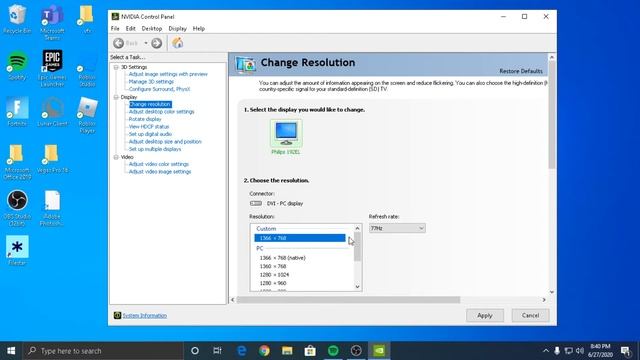Click NVIDIA Control Panel taskbar icon
640x360 pixels.
379,351
